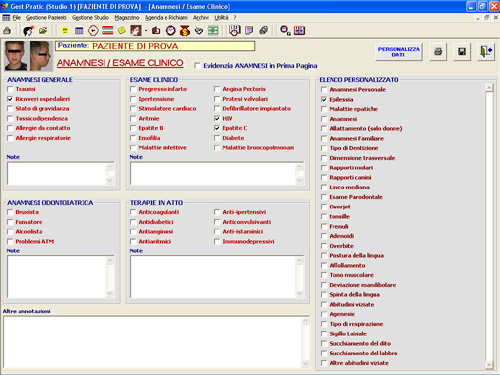Uncheck the HIV checkbox
This screenshot has width=500, height=375.
pyautogui.click(x=217, y=118)
